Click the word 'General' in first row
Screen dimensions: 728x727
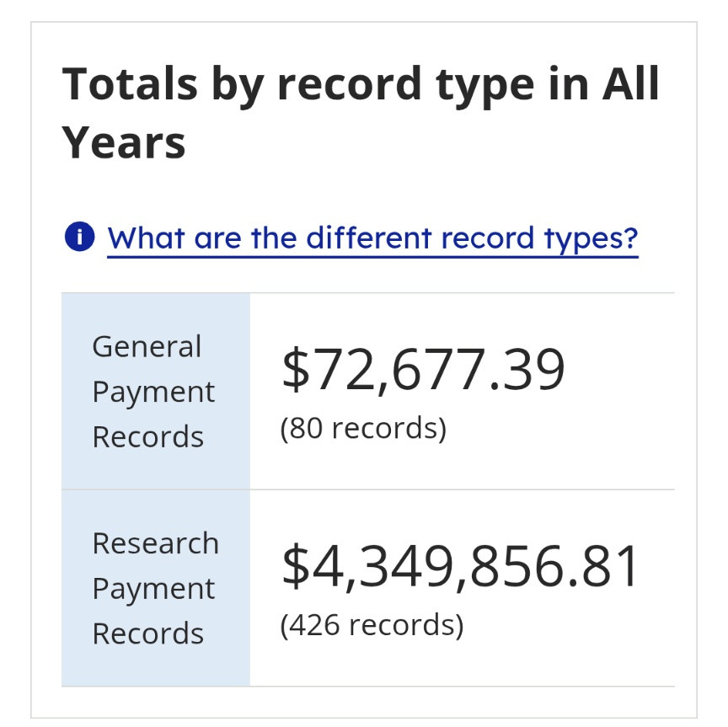147,346
